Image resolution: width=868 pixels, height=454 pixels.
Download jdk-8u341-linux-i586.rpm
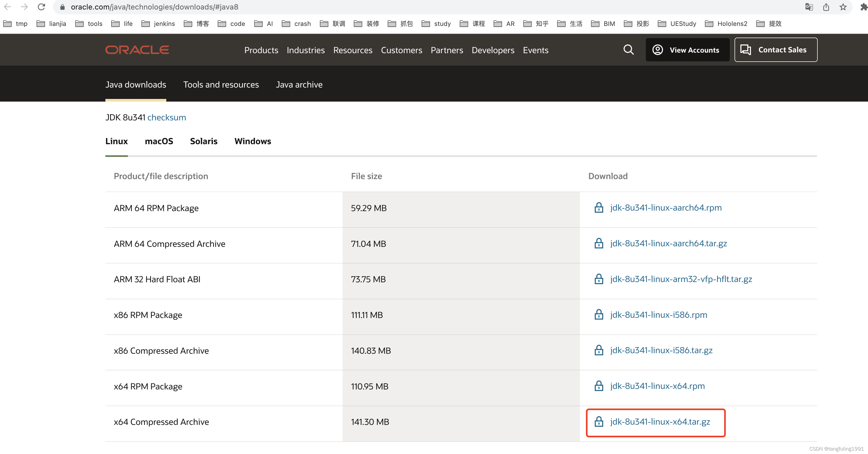tap(659, 315)
